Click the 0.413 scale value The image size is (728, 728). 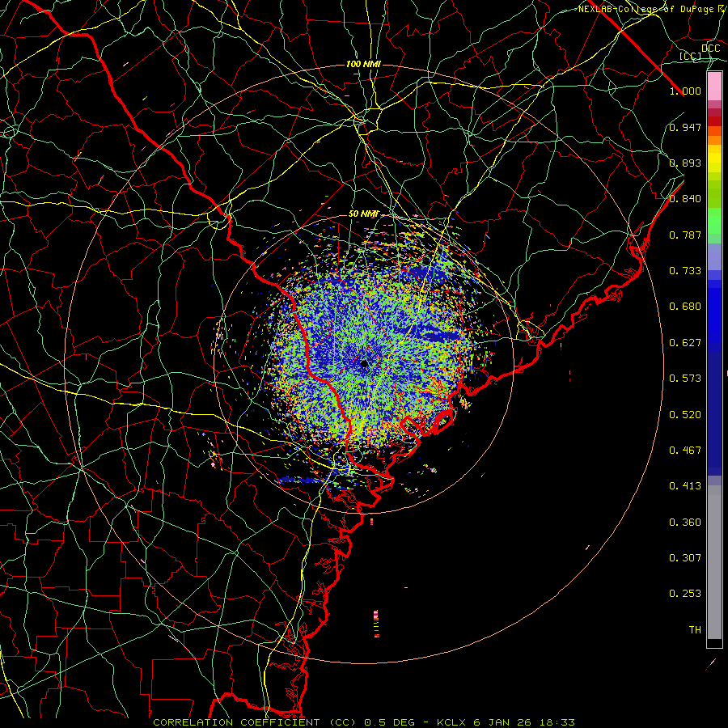coord(685,486)
